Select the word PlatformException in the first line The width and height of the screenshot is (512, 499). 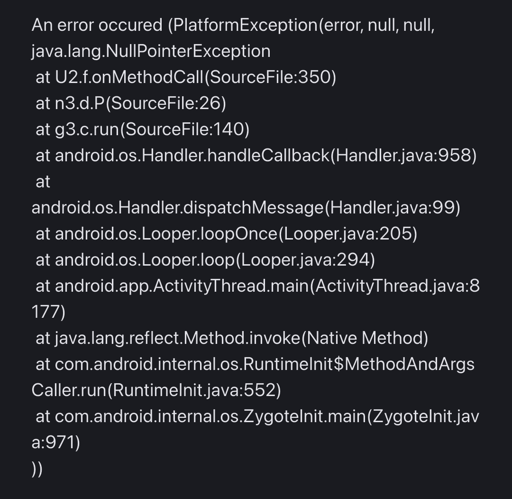point(245,25)
